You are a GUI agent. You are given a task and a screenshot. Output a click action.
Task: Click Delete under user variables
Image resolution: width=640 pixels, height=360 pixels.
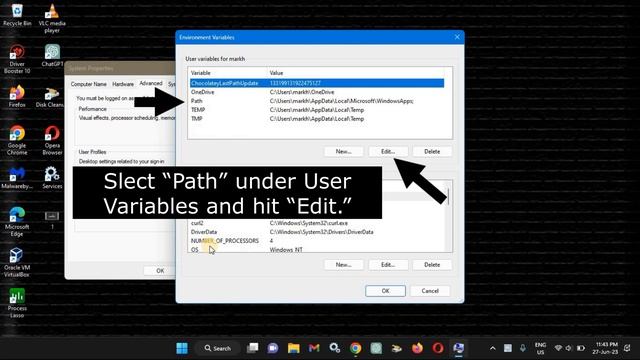pos(432,151)
